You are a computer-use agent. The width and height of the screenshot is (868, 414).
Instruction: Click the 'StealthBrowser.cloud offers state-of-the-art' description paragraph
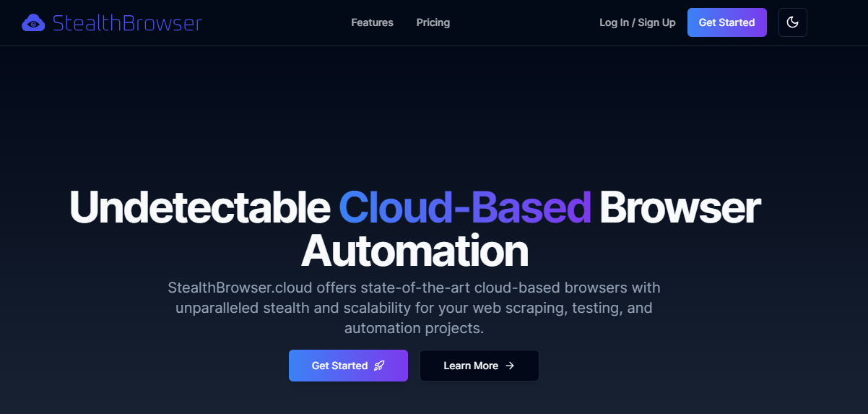click(415, 308)
